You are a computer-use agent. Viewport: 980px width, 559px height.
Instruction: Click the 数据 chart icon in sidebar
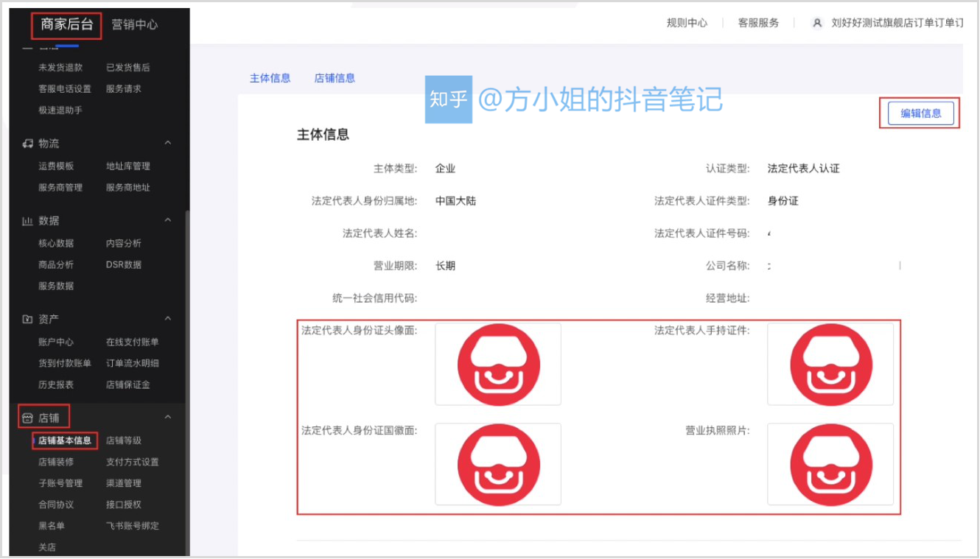[x=28, y=220]
